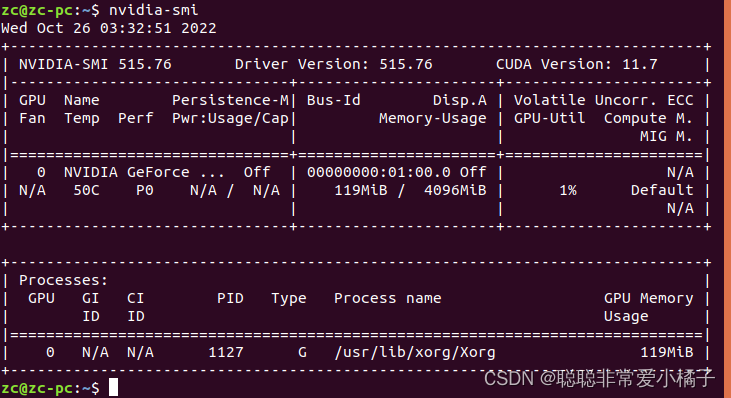This screenshot has height=398, width=731.
Task: Select the Driver Version: 515.76 text
Action: [334, 64]
